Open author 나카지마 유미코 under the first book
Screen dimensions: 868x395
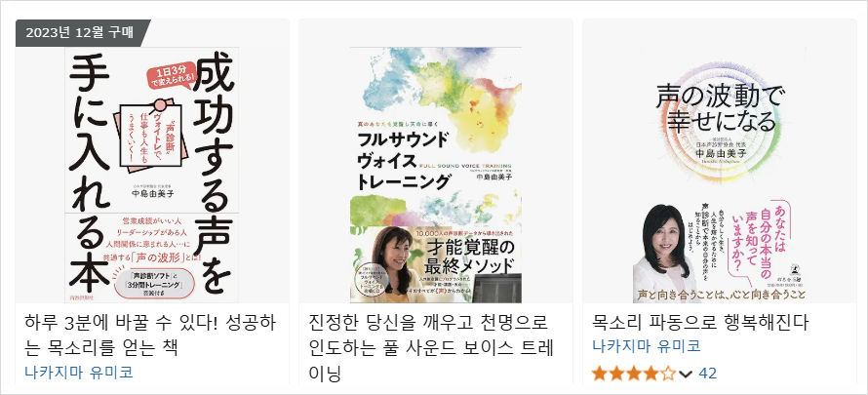[79, 372]
